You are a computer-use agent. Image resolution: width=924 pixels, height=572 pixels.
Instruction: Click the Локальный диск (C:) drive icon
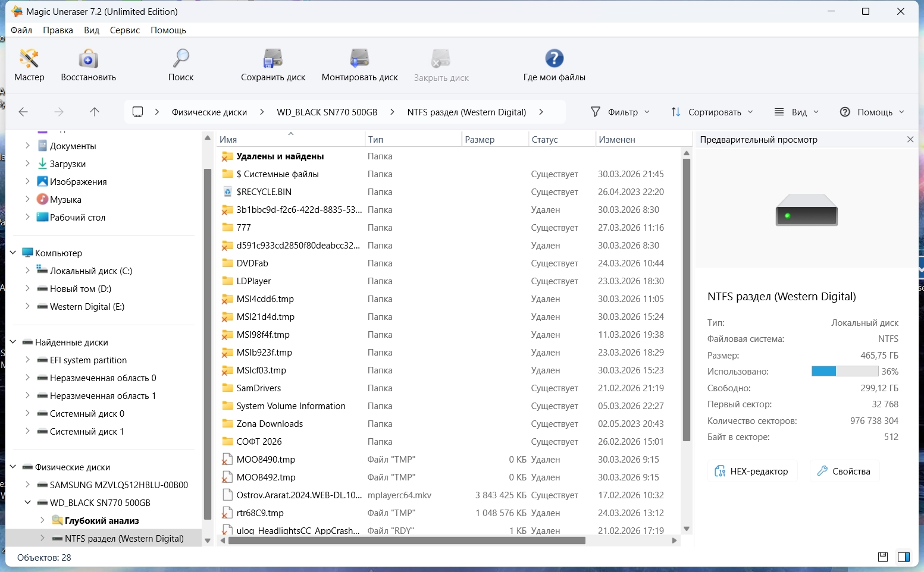(x=42, y=271)
